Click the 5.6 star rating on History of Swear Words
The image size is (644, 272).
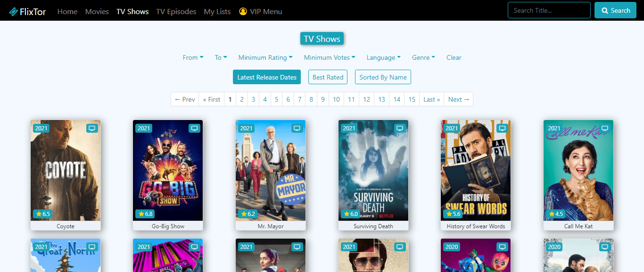pyautogui.click(x=453, y=214)
